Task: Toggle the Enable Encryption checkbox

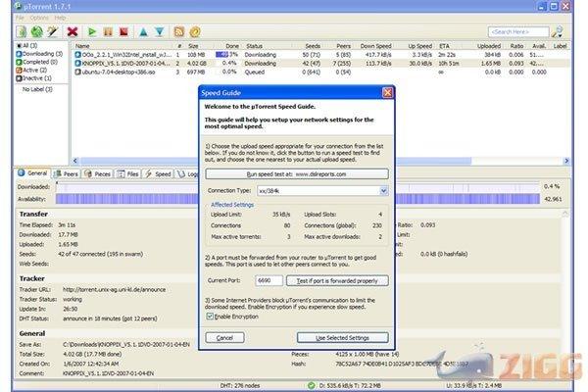Action: 210,317
